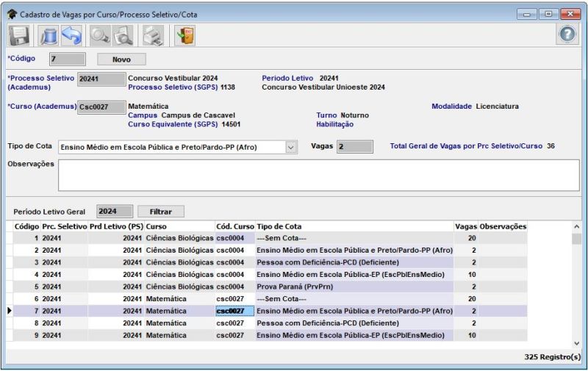Click the Período Letivo Geral field

tap(115, 212)
